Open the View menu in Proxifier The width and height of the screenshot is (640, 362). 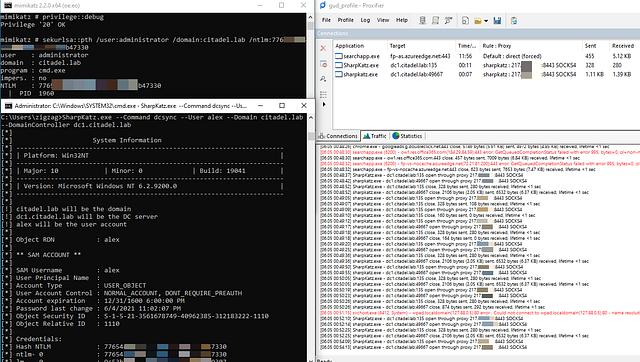pyautogui.click(x=383, y=20)
